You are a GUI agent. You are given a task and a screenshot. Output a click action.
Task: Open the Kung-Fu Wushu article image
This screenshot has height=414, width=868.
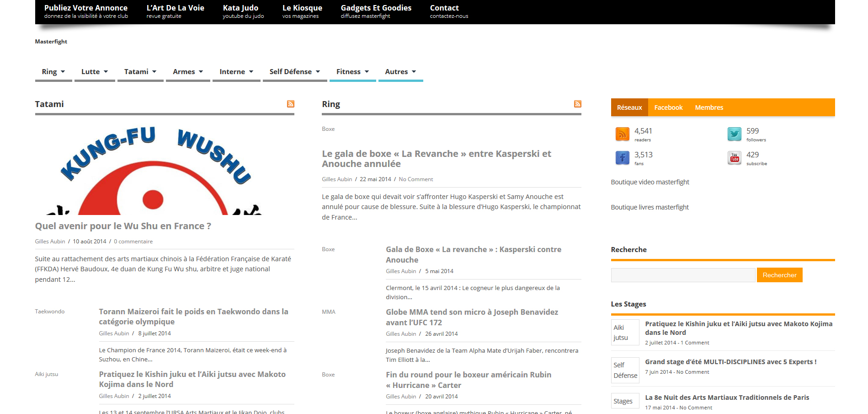pyautogui.click(x=165, y=169)
